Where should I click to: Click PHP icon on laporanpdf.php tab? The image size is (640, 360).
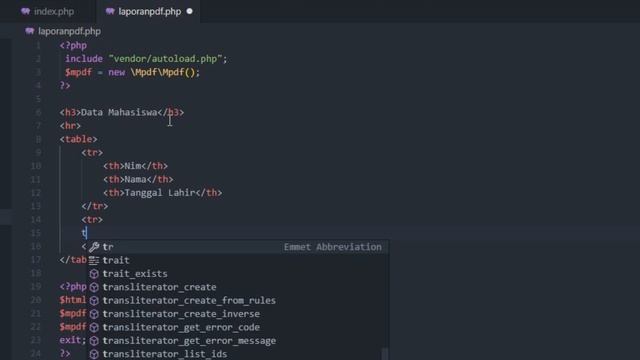click(x=110, y=11)
